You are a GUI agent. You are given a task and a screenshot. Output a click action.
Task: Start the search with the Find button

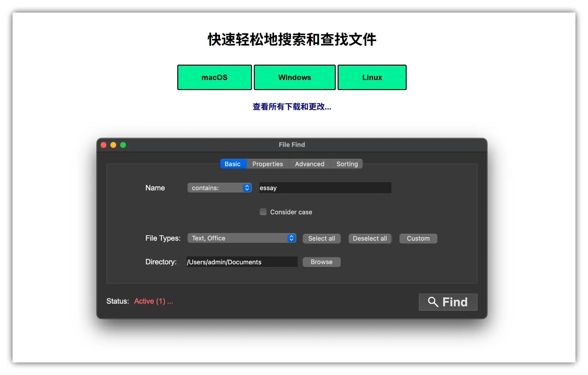[448, 302]
